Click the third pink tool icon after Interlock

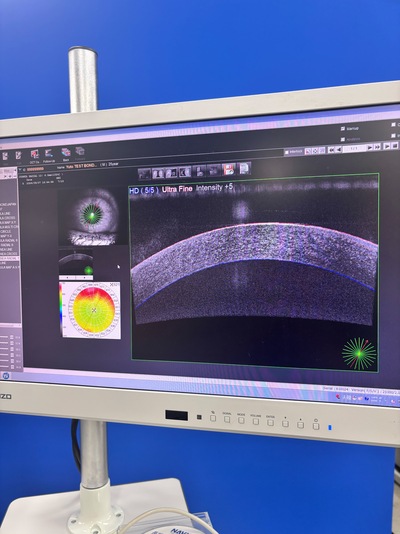tap(322, 151)
